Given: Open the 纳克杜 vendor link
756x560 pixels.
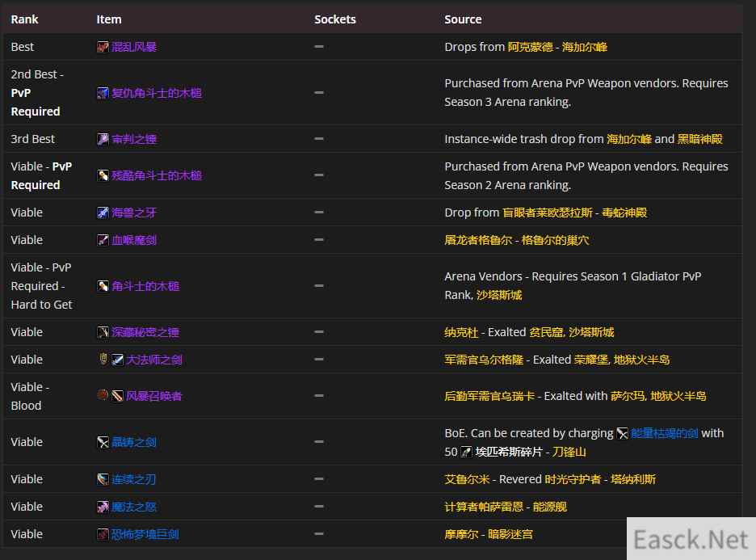Looking at the screenshot, I should click(461, 332).
